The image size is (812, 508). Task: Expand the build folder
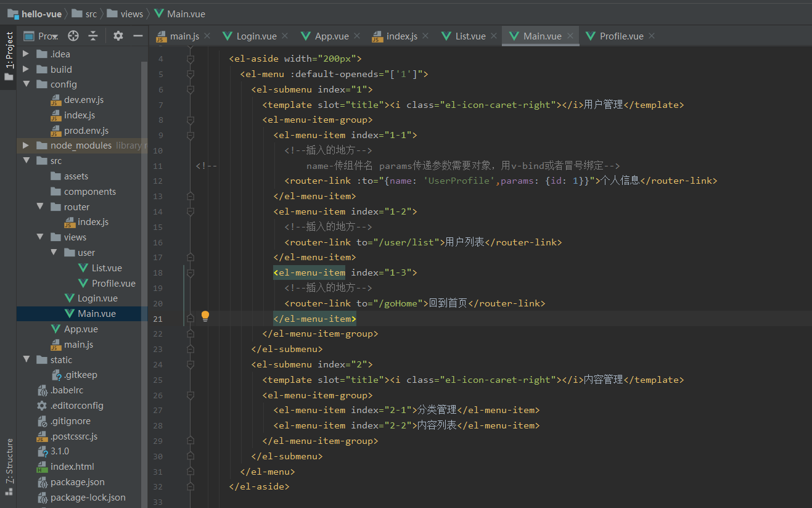26,69
